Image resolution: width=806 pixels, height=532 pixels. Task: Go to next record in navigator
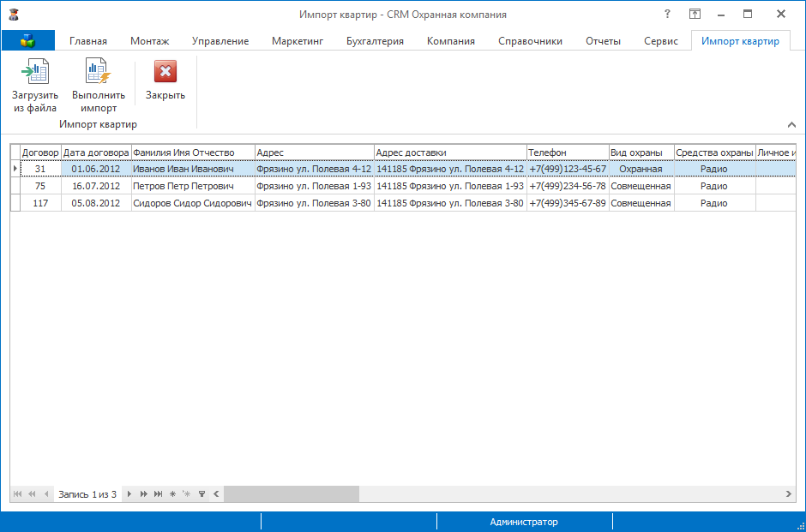tap(129, 494)
